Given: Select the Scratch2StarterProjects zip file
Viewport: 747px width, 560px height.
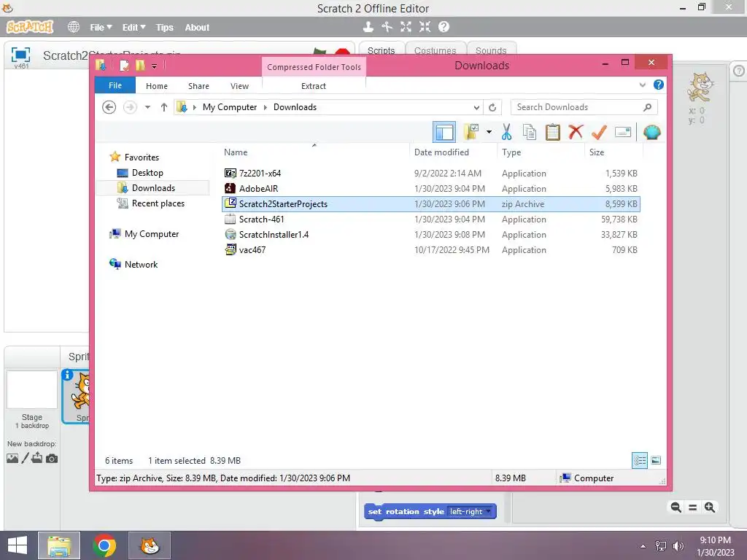Looking at the screenshot, I should (x=430, y=204).
